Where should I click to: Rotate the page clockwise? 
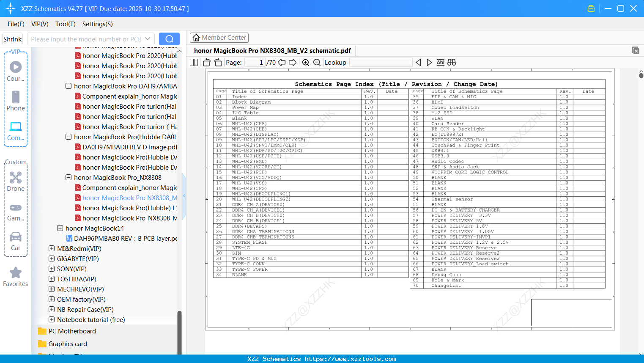click(218, 63)
